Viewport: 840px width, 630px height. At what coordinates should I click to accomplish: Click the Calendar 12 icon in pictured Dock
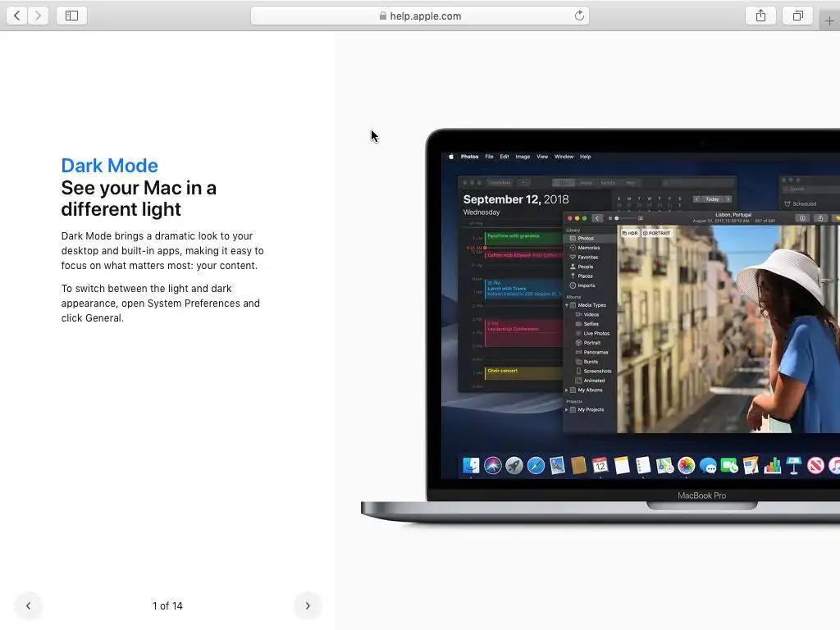coord(600,466)
